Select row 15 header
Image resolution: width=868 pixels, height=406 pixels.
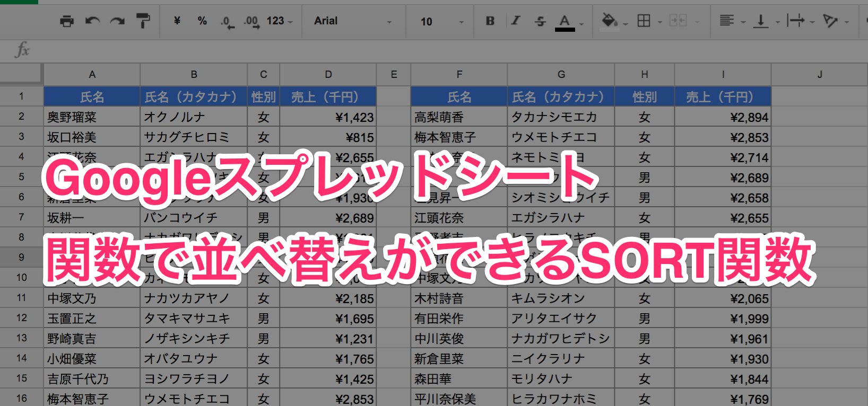pyautogui.click(x=21, y=378)
